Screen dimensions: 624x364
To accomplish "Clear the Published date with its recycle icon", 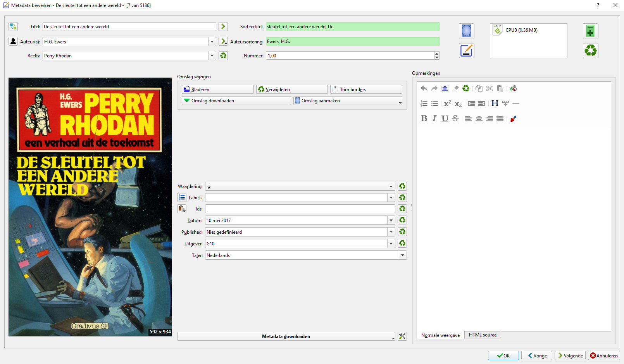I will 402,232.
